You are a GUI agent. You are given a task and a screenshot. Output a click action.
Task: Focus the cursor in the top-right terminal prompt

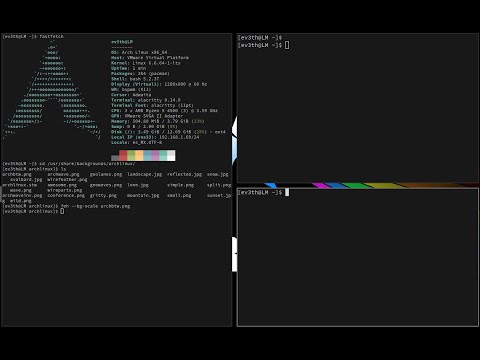click(x=287, y=45)
